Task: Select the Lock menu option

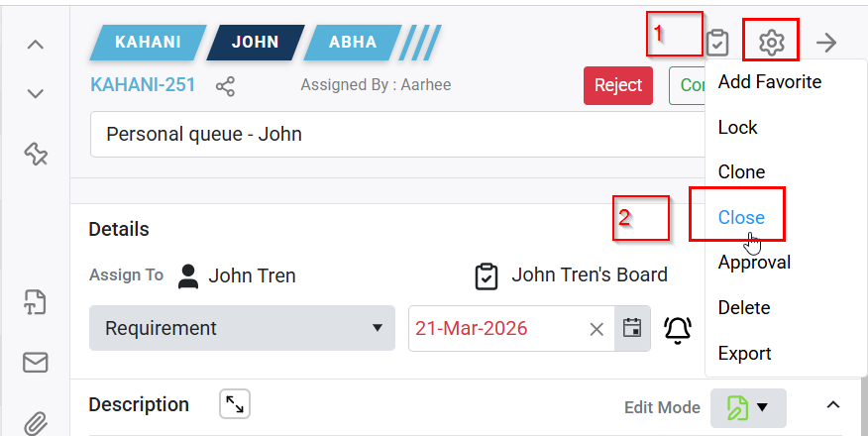Action: [x=737, y=127]
